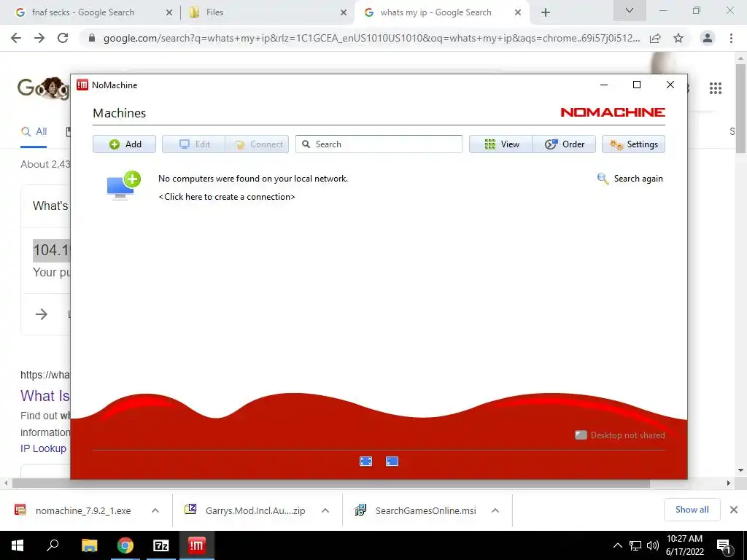Click the 'Desktop not shared' status indicator
Image resolution: width=747 pixels, height=560 pixels.
click(x=620, y=435)
